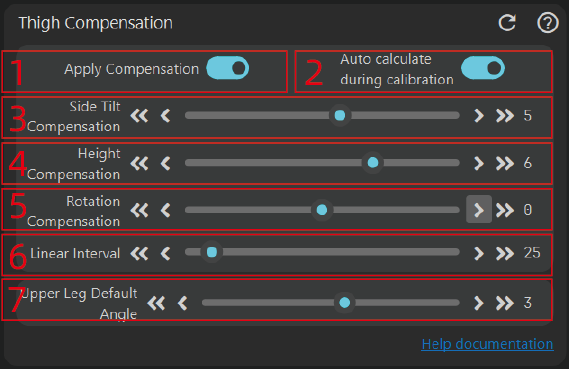The height and width of the screenshot is (369, 569).
Task: Toggle the Apply Compensation switch
Action: point(228,68)
